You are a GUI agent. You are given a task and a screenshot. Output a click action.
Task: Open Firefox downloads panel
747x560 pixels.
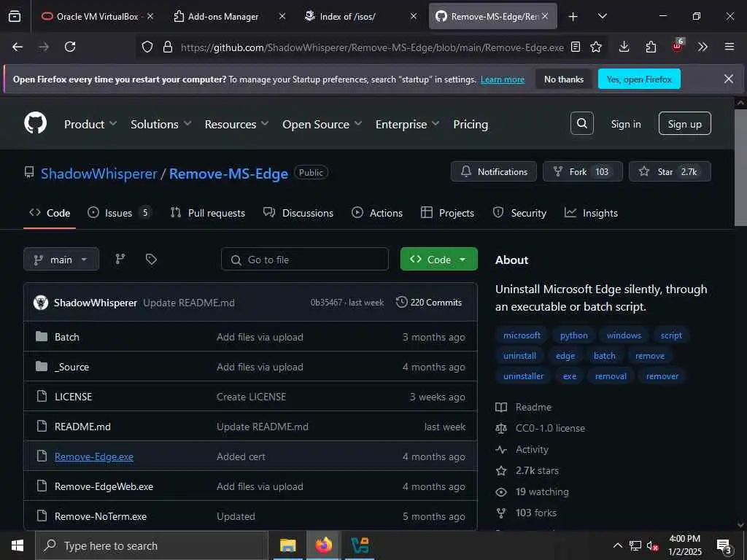(624, 47)
